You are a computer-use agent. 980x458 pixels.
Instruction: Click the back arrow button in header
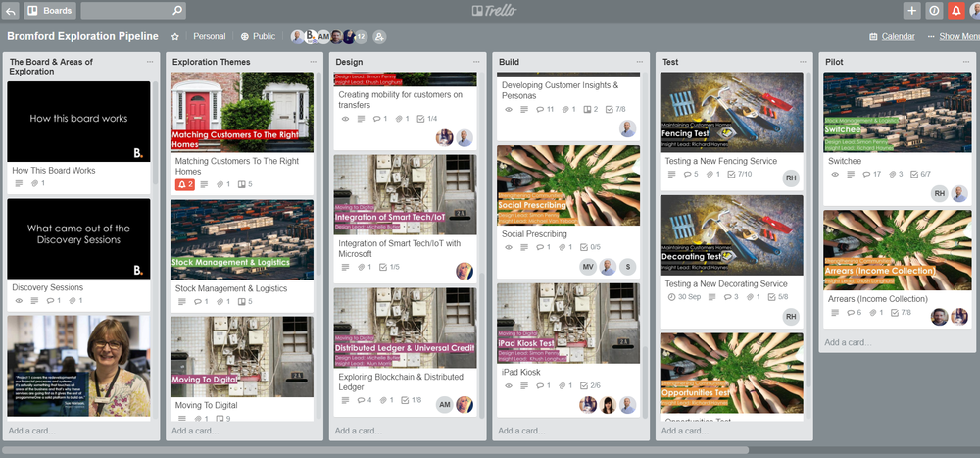coord(10,10)
